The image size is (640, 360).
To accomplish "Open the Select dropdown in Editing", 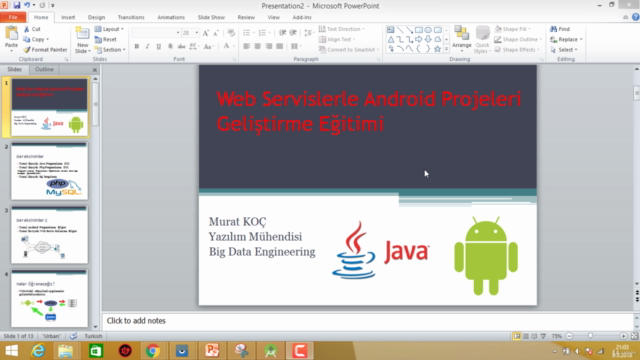I will [x=564, y=50].
